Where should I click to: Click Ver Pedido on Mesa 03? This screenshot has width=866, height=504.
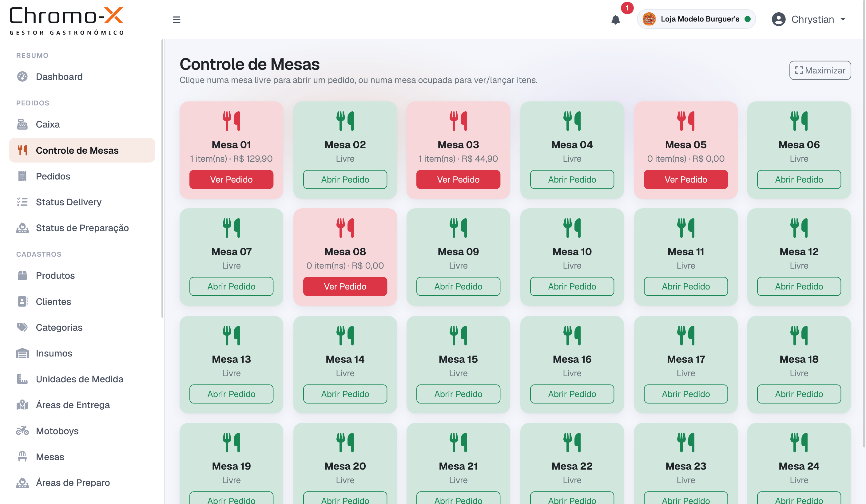point(458,179)
